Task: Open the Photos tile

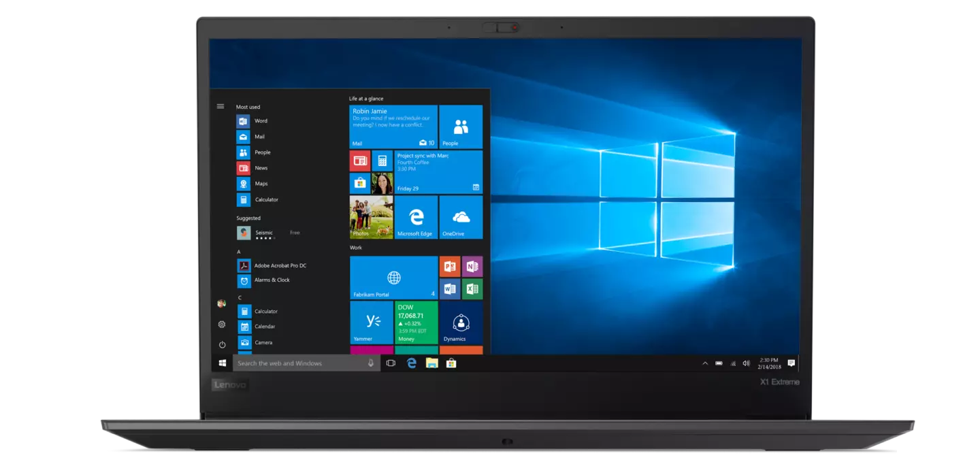Action: [371, 217]
